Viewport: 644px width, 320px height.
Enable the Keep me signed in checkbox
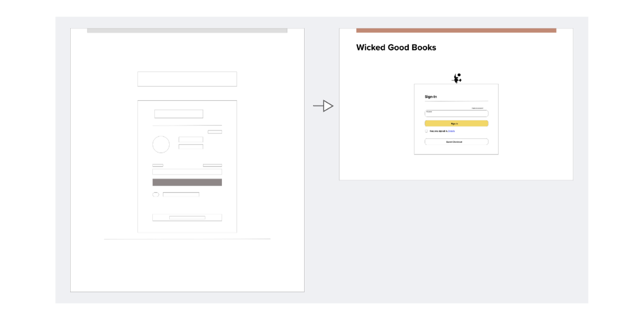tap(426, 131)
